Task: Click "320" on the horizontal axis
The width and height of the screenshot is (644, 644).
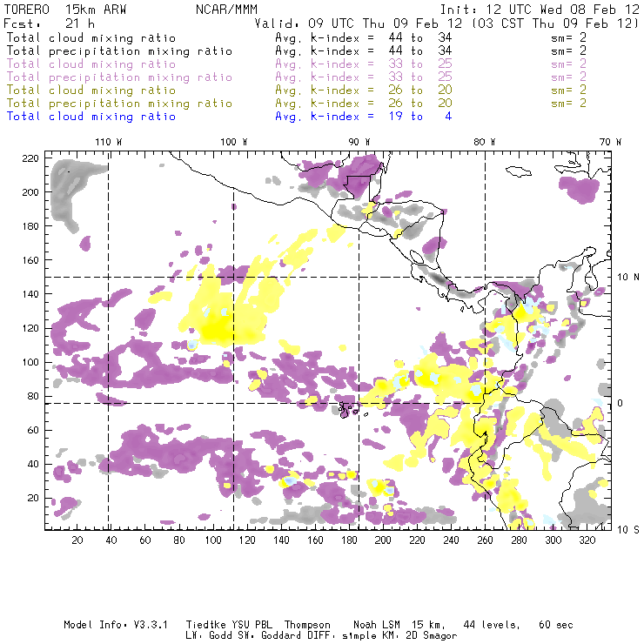Action: [x=587, y=540]
